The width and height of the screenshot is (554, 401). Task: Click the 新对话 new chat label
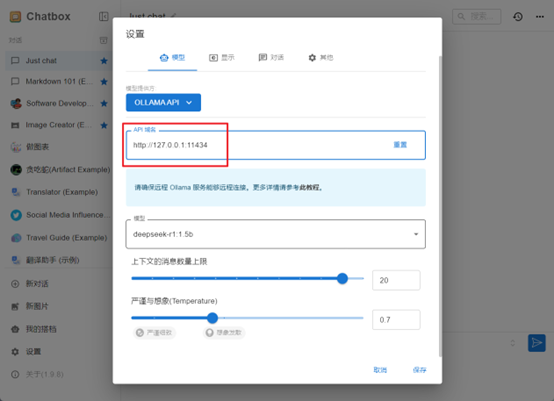pos(37,284)
